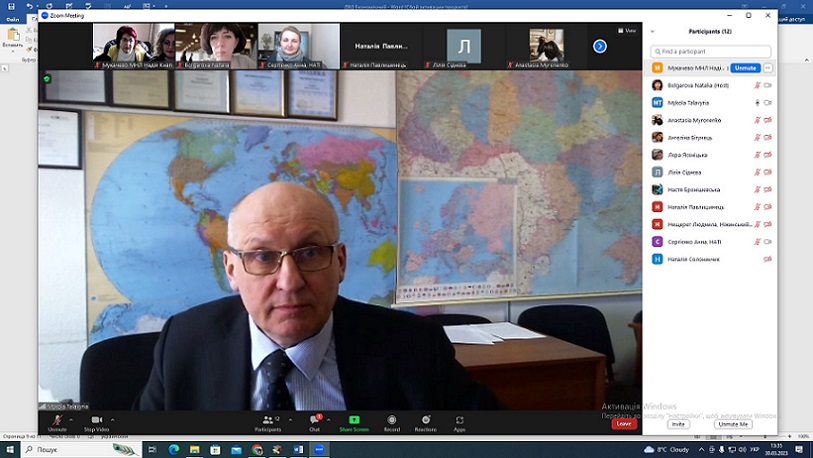Open audio options arrow beside Unmute

(71, 420)
